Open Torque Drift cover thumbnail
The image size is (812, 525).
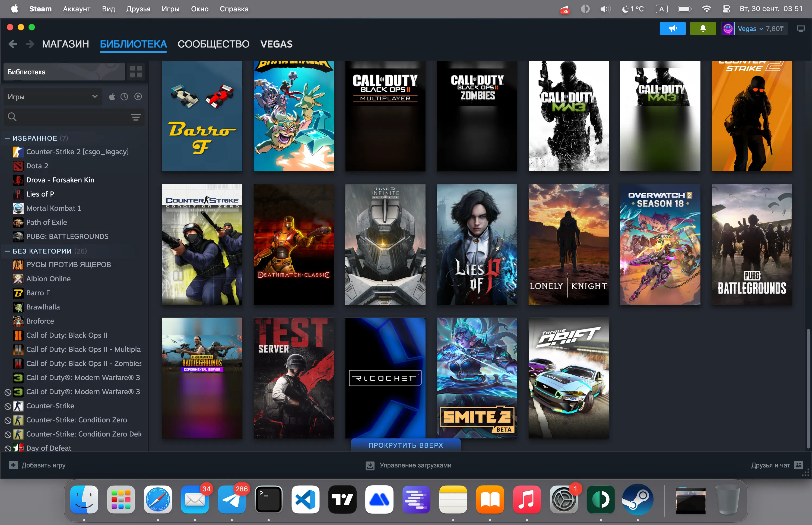[568, 378]
